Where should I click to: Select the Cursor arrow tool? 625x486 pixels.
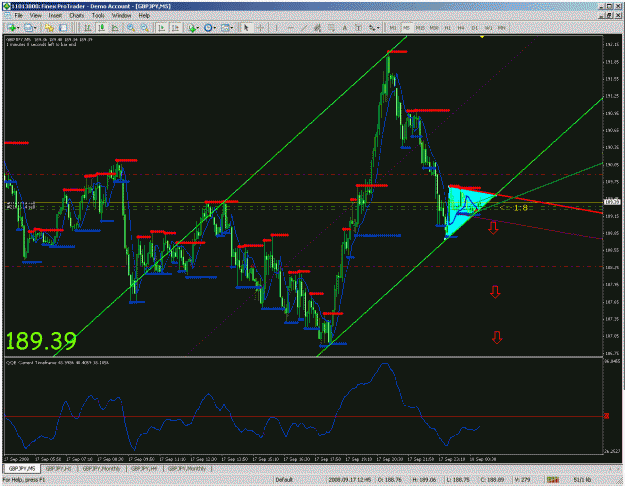[x=246, y=28]
